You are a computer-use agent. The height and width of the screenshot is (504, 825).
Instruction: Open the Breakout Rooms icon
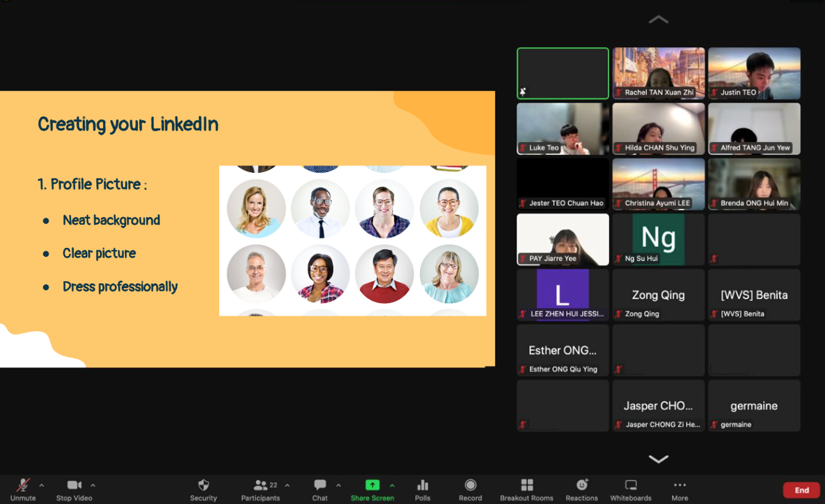(x=527, y=485)
